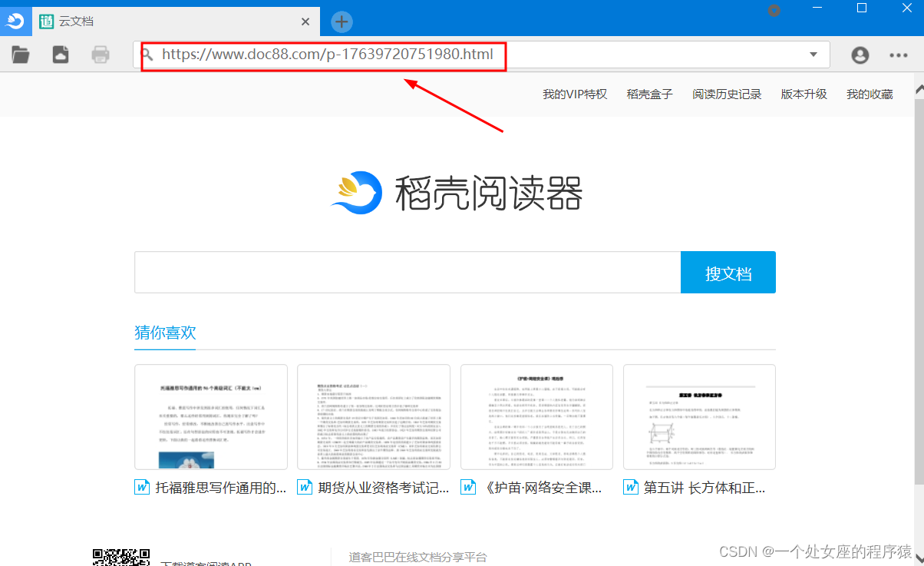Viewport: 924px width, 566px height.
Task: Click the gear icon in title bar
Action: (x=774, y=11)
